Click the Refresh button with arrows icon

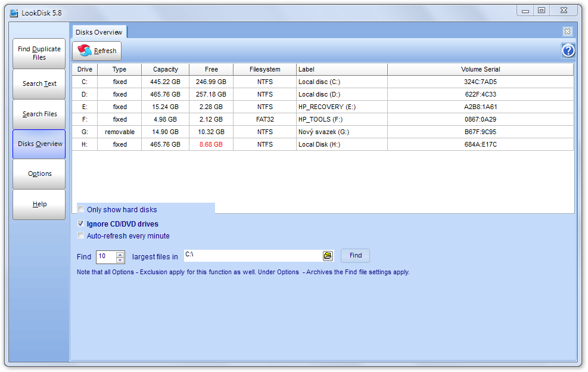tap(97, 51)
